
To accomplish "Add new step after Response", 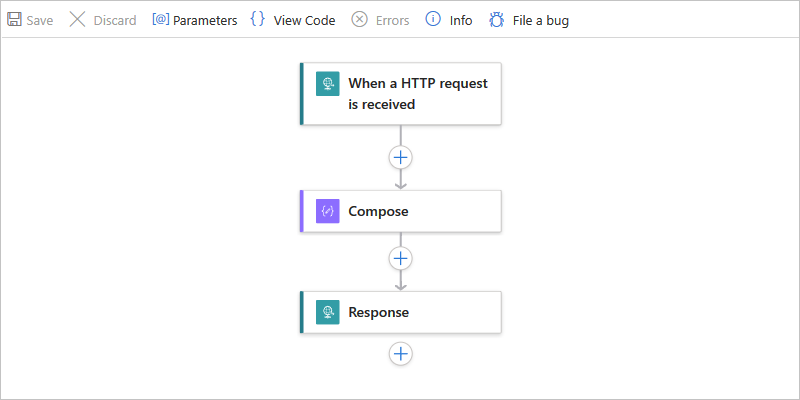I will (x=401, y=353).
